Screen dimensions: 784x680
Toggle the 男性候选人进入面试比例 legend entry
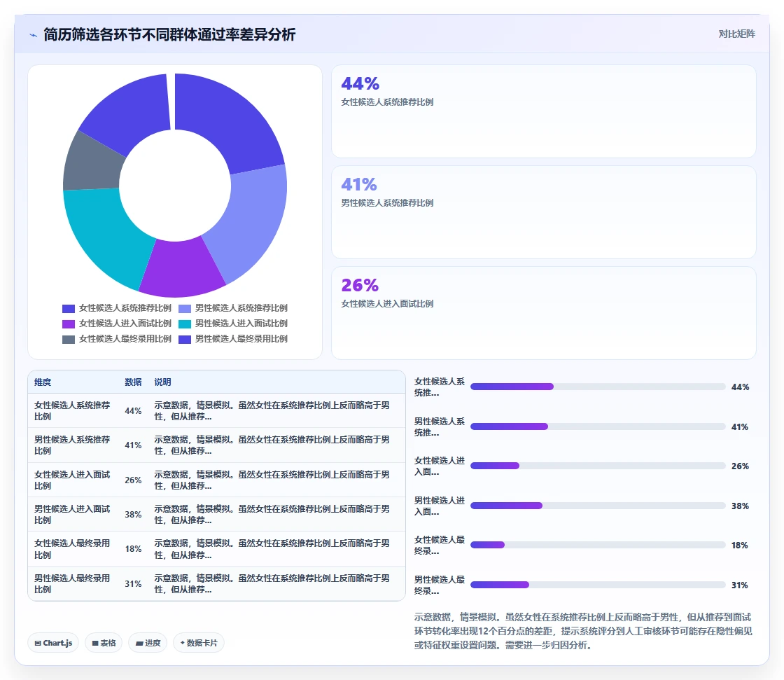tap(233, 324)
